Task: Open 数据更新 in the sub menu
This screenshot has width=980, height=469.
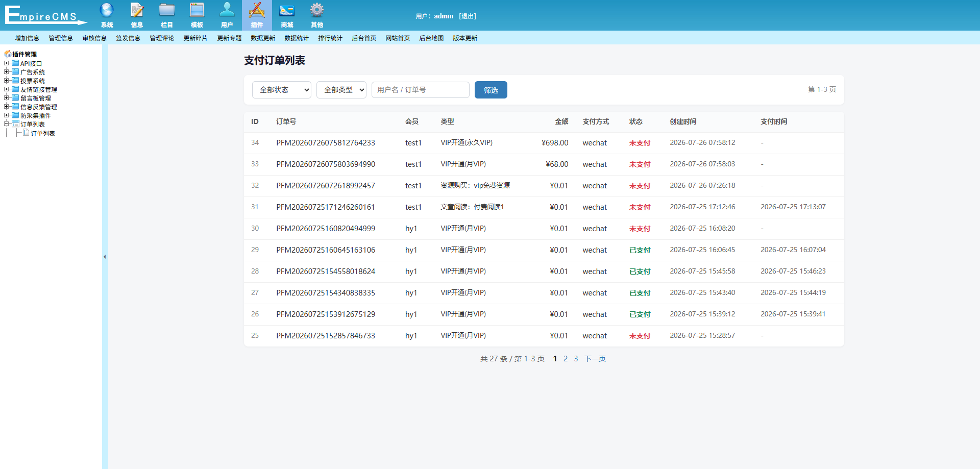Action: pos(263,38)
